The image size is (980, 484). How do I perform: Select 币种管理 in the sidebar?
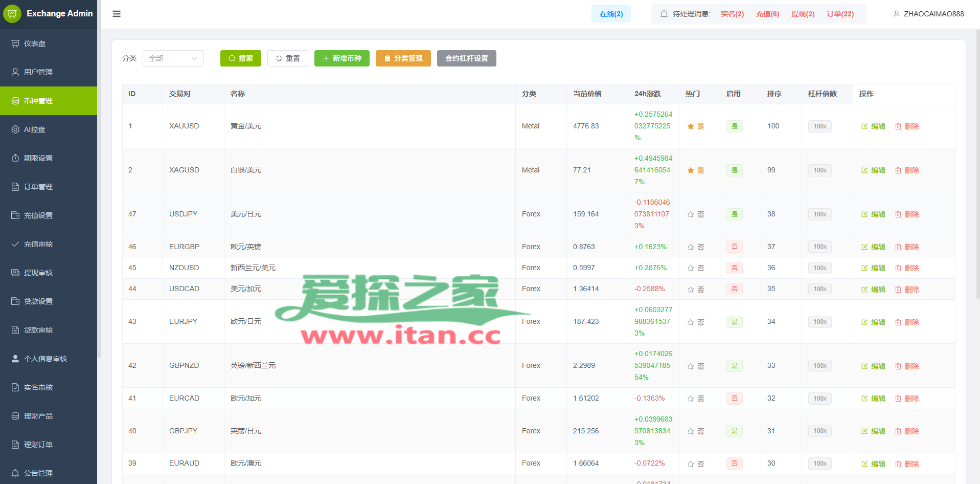tap(49, 101)
